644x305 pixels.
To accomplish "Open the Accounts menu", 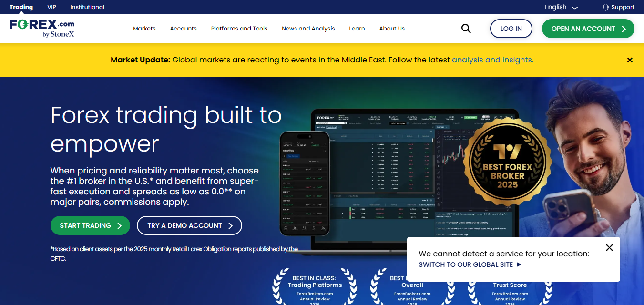I will coord(184,29).
